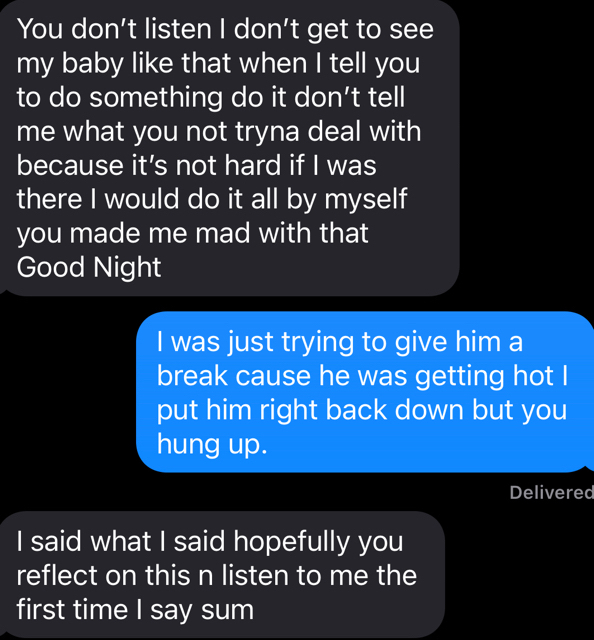Tap "you made me mad with that" line
This screenshot has width=594, height=640.
(192, 233)
